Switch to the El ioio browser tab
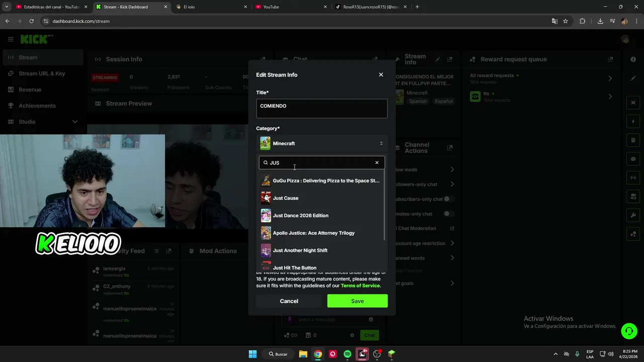This screenshot has height=362, width=644. (x=211, y=7)
